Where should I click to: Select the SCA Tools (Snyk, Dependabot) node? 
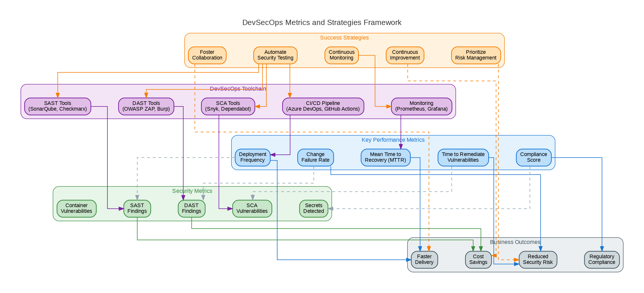(x=228, y=106)
